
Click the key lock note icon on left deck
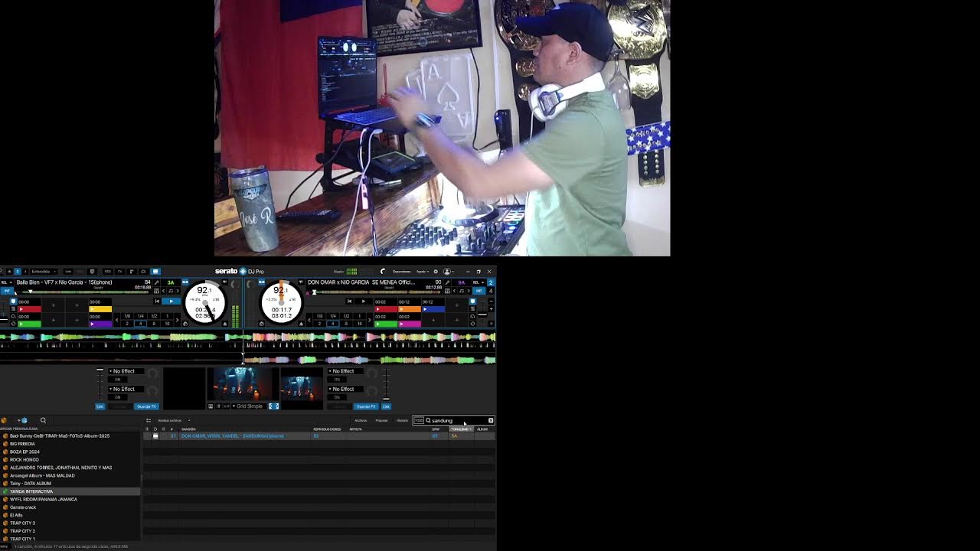[171, 291]
